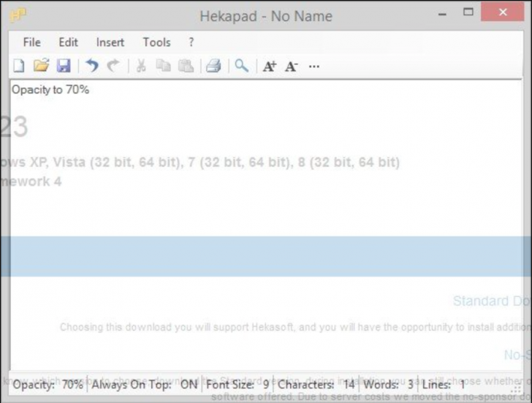The image size is (532, 403).
Task: Decrease font size with A- icon
Action: tap(292, 67)
